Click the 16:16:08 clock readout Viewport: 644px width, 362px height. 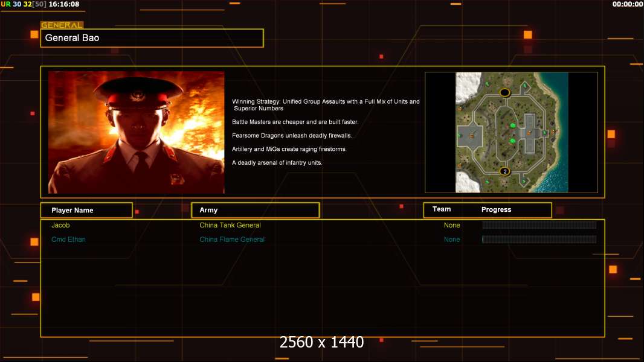(64, 4)
